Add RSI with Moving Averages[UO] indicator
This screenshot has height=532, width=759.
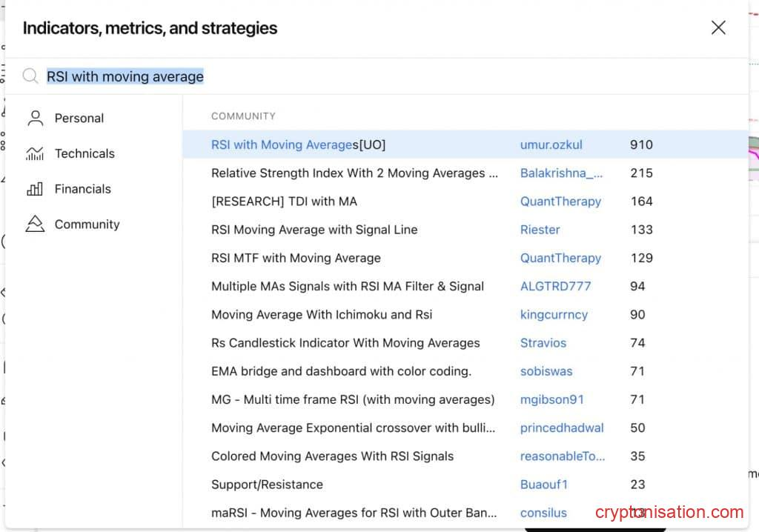(x=298, y=144)
